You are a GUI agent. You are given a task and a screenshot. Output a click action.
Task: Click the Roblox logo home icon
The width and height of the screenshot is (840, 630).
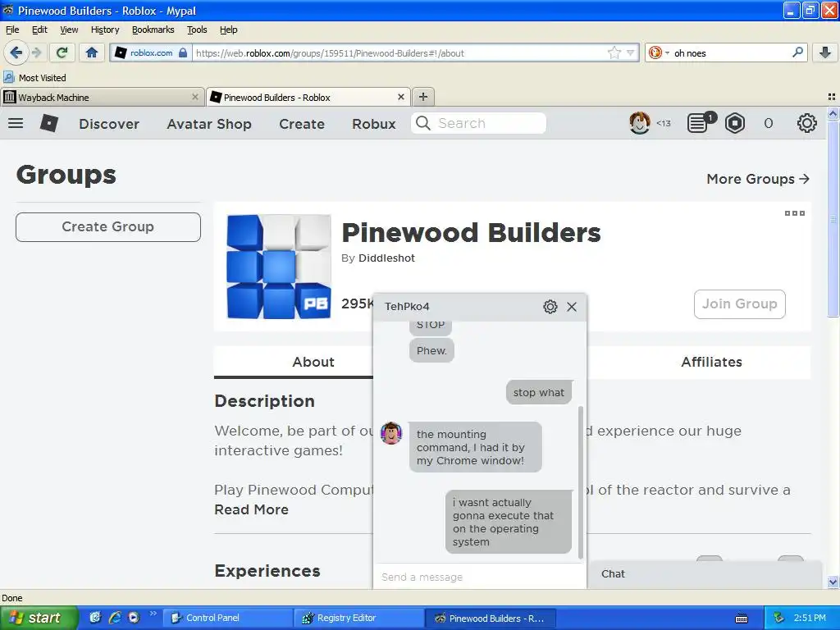(x=48, y=123)
